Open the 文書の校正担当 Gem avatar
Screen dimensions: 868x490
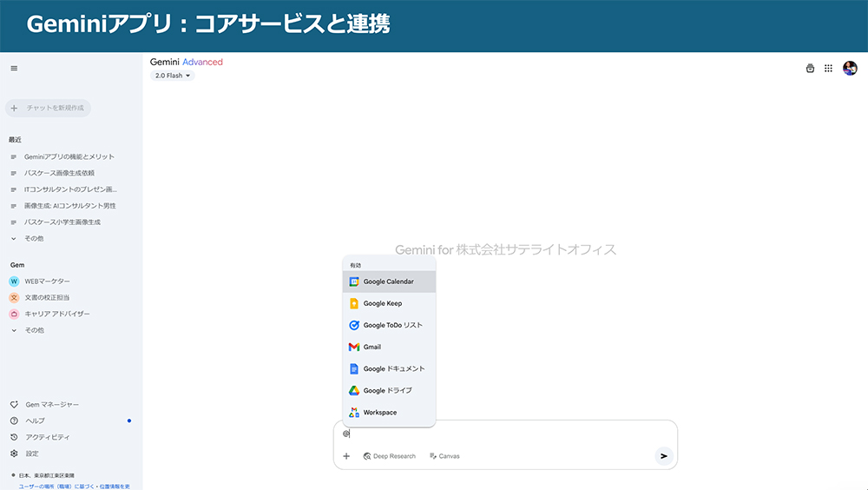[15, 298]
